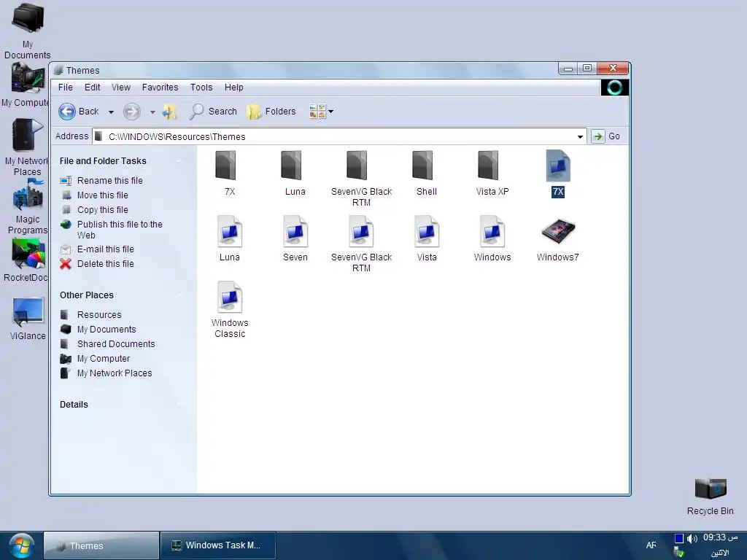The image size is (747, 560).
Task: Open the Tools menu
Action: tap(201, 87)
